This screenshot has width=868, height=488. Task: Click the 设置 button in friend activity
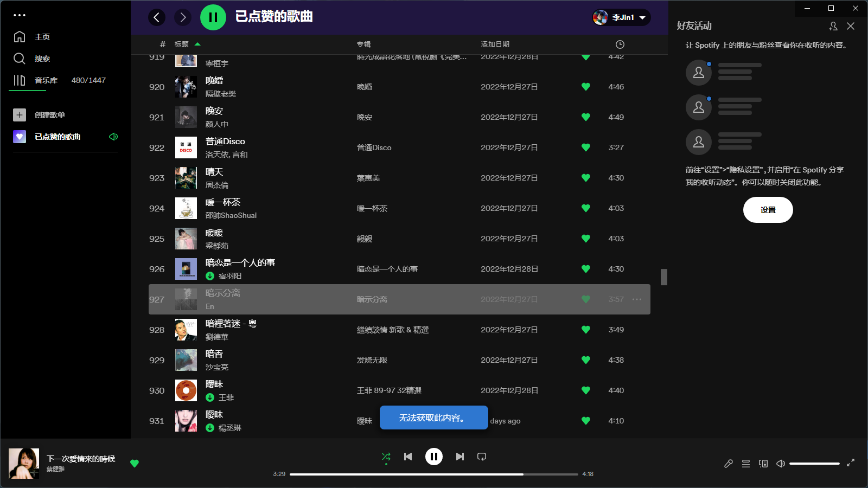(x=768, y=210)
